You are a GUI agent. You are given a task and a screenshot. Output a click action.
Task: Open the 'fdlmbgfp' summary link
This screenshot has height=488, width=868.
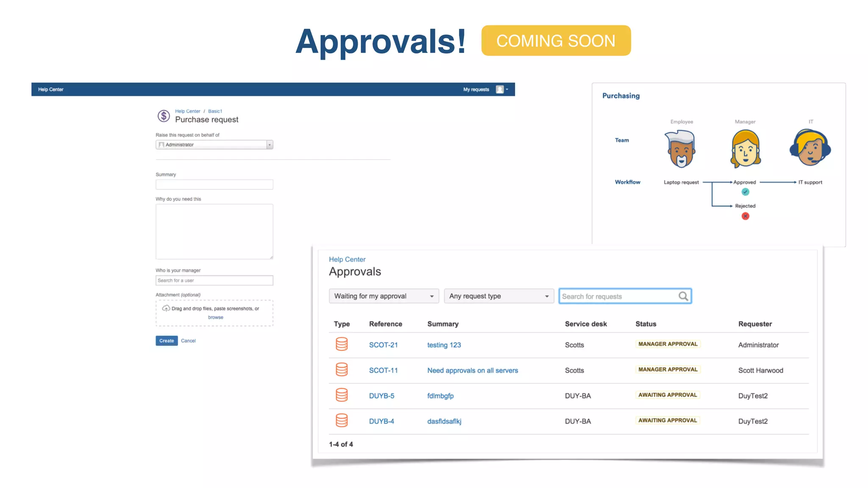pyautogui.click(x=440, y=396)
